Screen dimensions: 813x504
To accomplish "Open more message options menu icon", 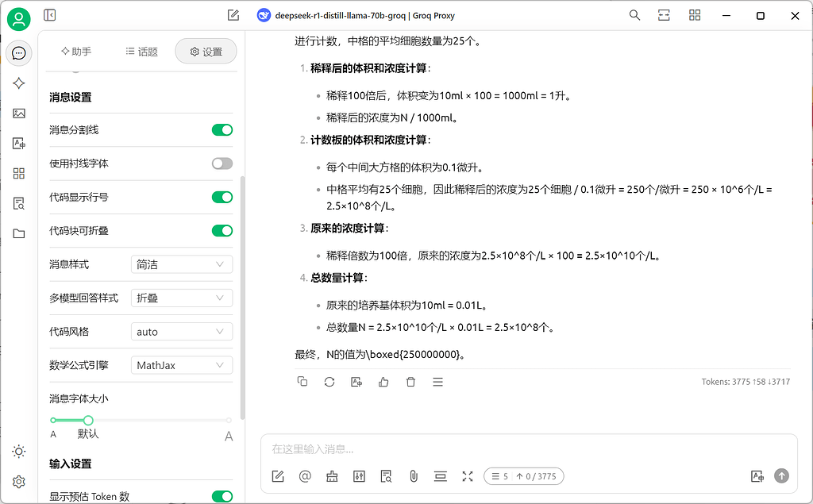I will click(437, 382).
